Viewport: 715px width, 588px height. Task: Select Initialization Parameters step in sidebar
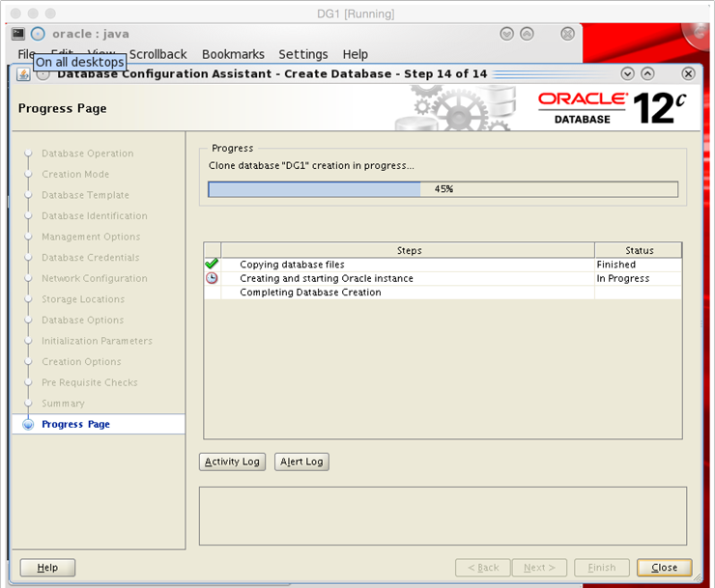pyautogui.click(x=97, y=341)
